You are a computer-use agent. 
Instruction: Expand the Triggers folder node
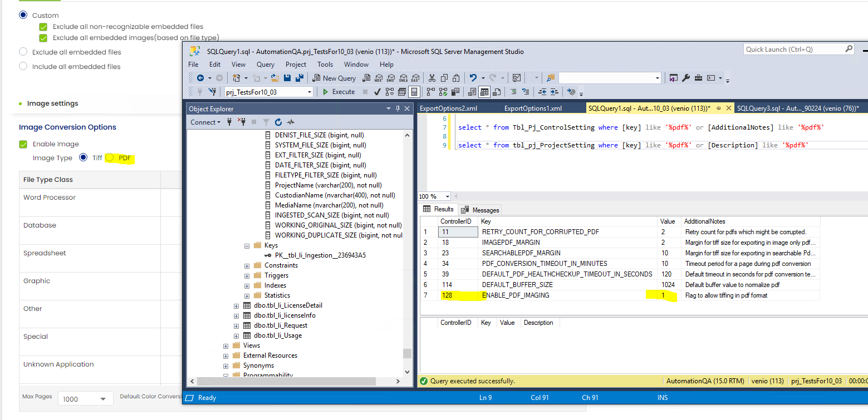pyautogui.click(x=247, y=275)
